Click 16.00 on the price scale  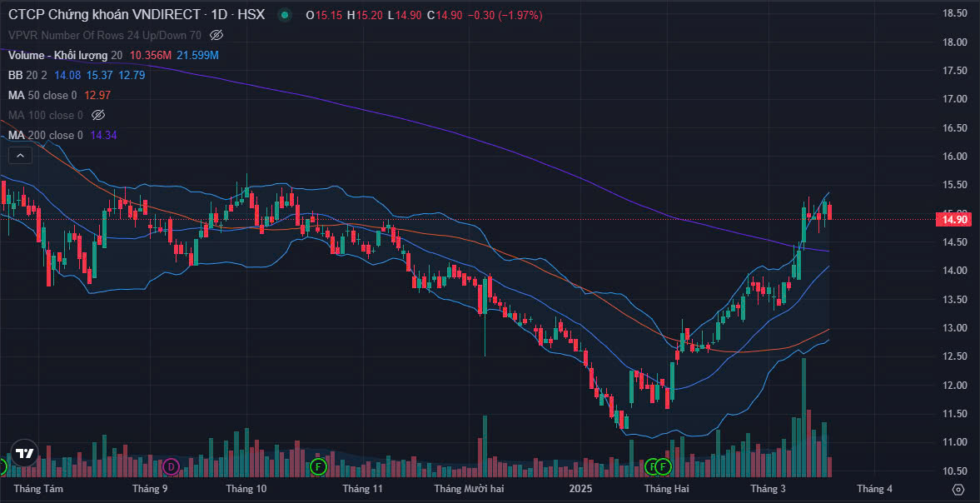(x=955, y=157)
